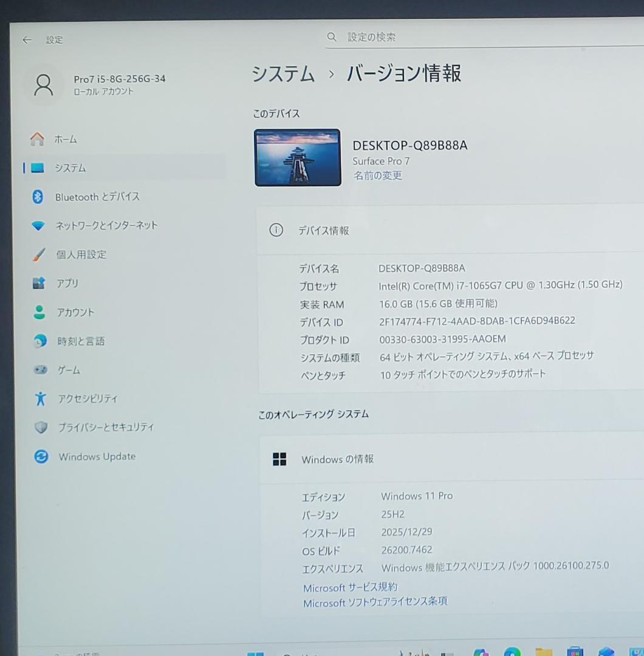Viewport: 644px width, 656px height.
Task: Click the プライバシーとセキュリティ shield icon
Action: tap(40, 428)
